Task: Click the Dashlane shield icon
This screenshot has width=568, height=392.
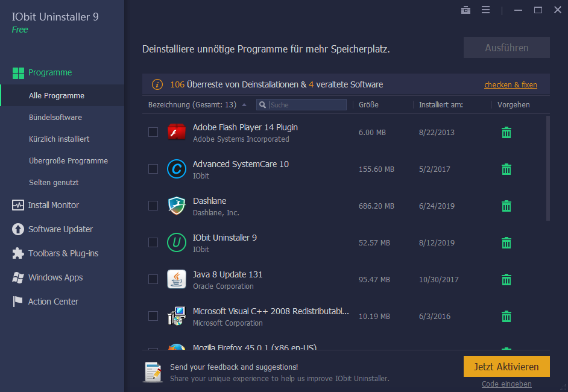Action: point(177,206)
